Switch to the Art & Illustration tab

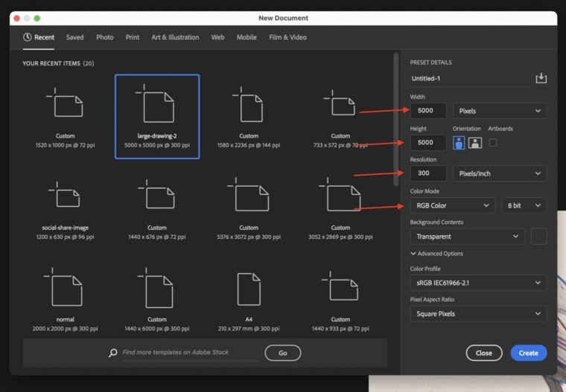point(175,37)
